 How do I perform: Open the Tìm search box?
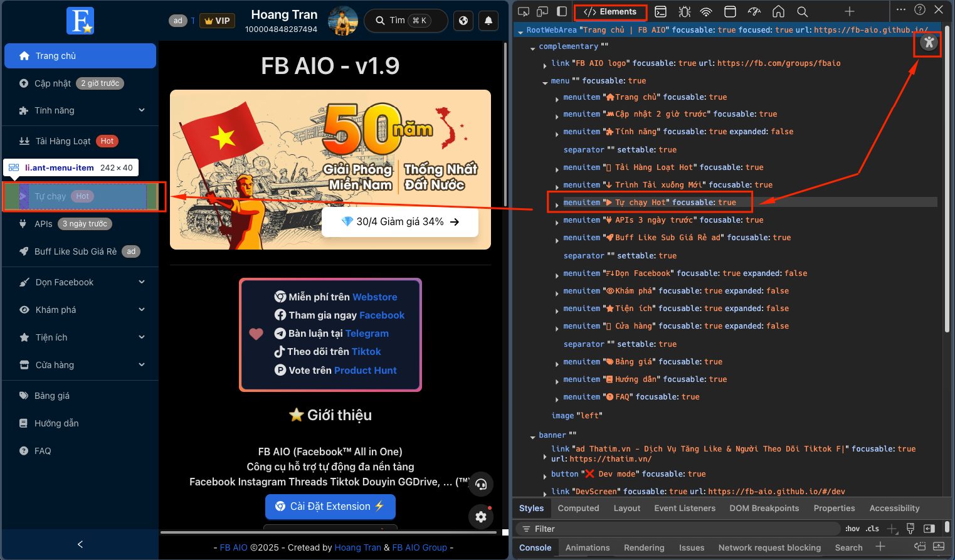point(406,21)
